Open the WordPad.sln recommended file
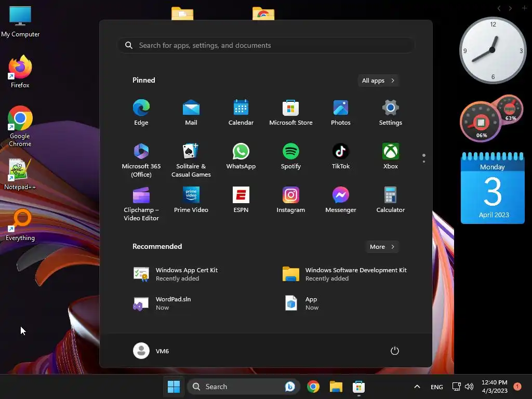 (x=162, y=303)
